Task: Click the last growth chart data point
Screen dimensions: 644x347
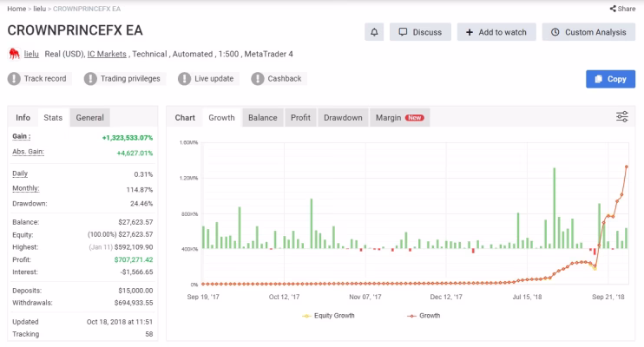Action: pyautogui.click(x=627, y=167)
